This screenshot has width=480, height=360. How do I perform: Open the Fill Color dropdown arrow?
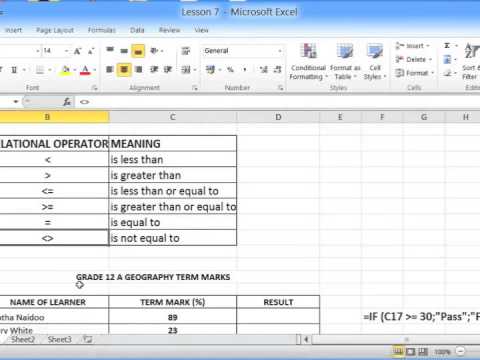[75, 70]
